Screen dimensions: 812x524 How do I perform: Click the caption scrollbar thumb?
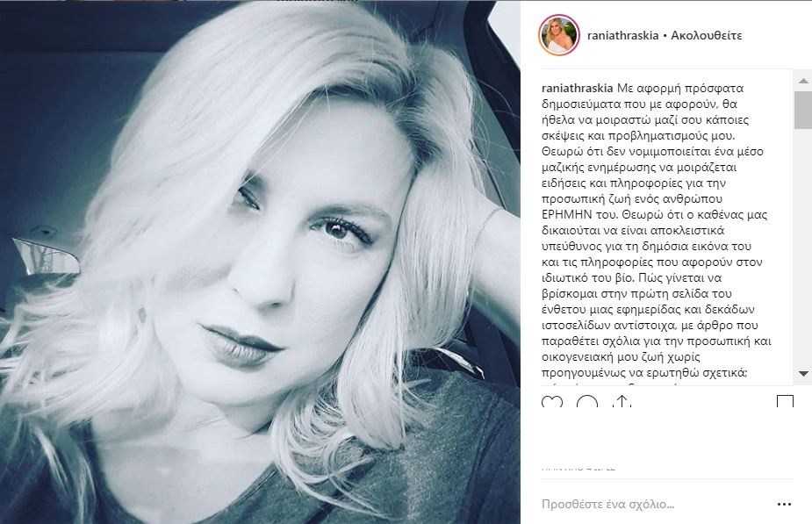[x=802, y=110]
